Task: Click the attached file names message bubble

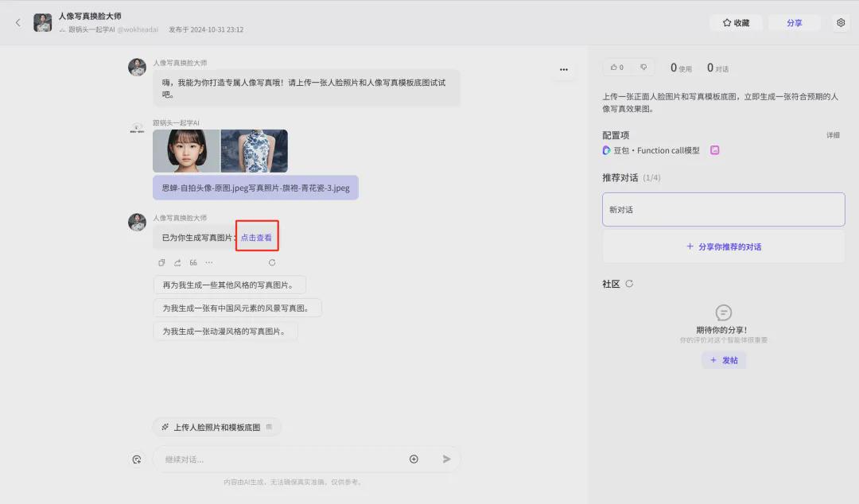Action: coord(255,188)
